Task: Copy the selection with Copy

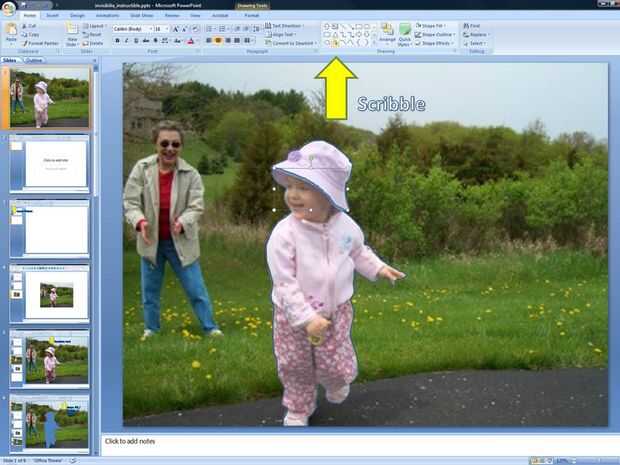Action: coord(31,34)
